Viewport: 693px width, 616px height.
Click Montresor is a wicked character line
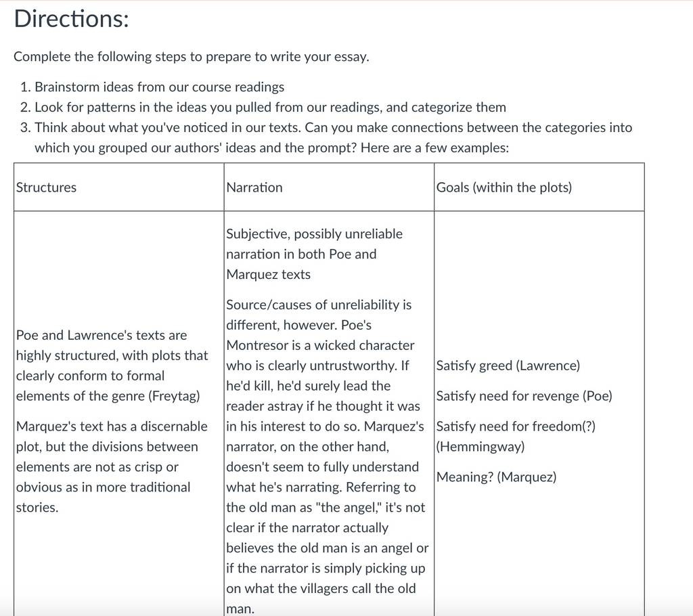[320, 345]
